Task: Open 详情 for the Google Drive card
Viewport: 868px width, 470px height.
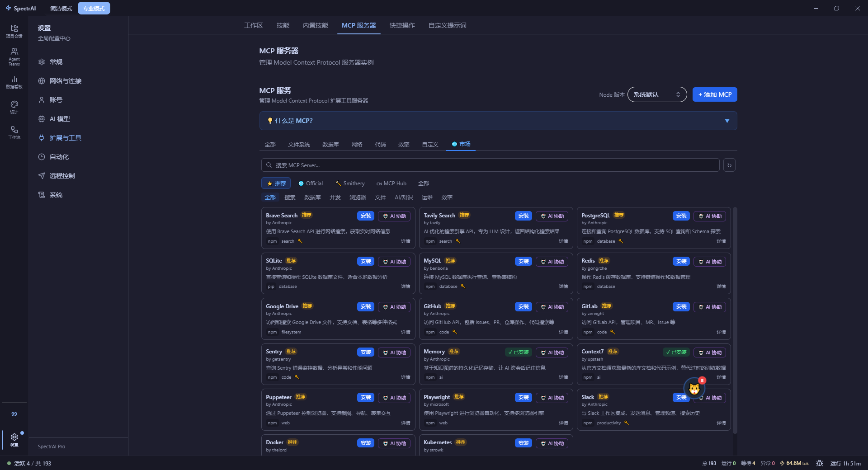Action: pyautogui.click(x=406, y=332)
